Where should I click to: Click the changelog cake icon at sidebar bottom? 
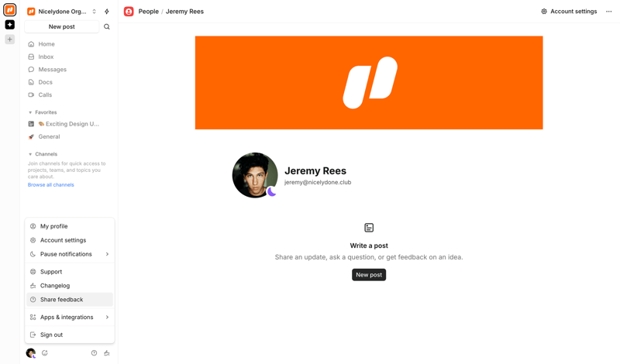(x=107, y=353)
